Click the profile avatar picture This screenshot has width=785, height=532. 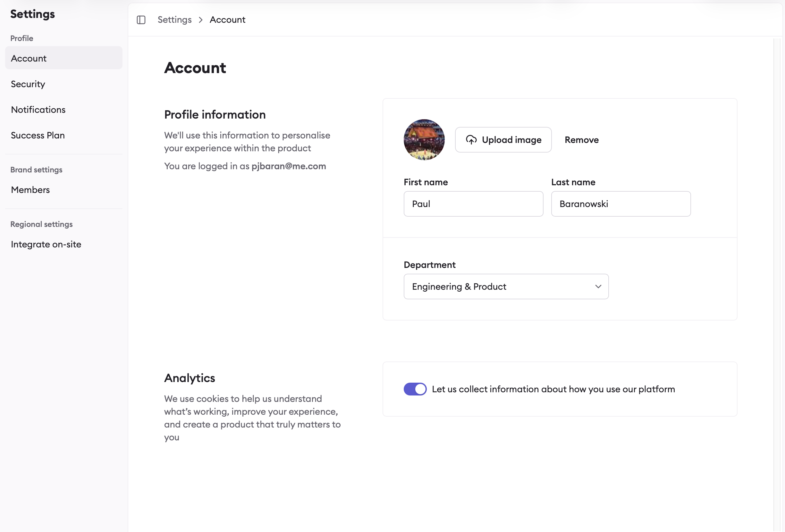click(424, 139)
